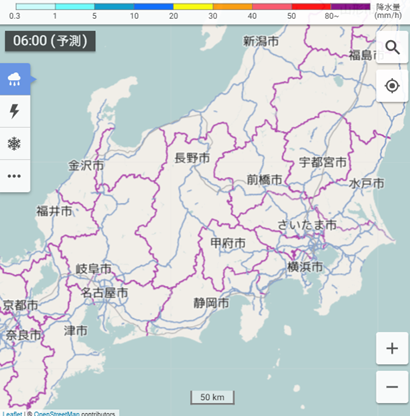Click the yellow 20-30 legend color
Image resolution: width=410 pixels, height=416 pixels.
(x=193, y=7)
